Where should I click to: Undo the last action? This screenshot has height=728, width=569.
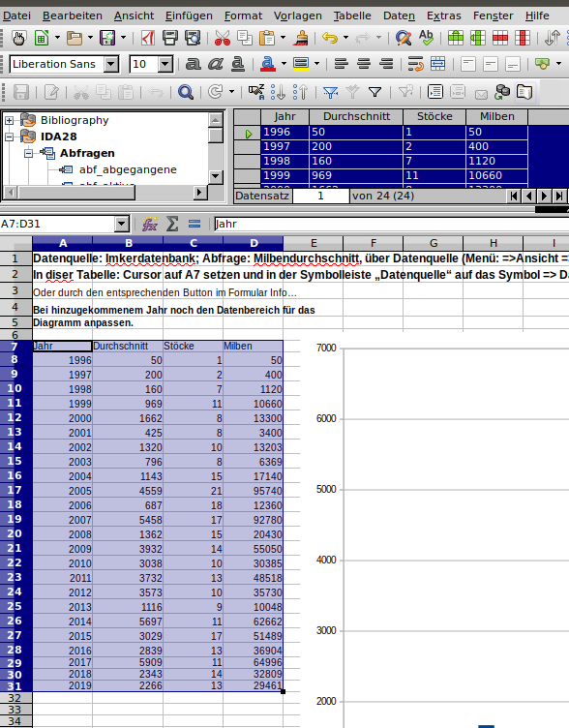330,38
